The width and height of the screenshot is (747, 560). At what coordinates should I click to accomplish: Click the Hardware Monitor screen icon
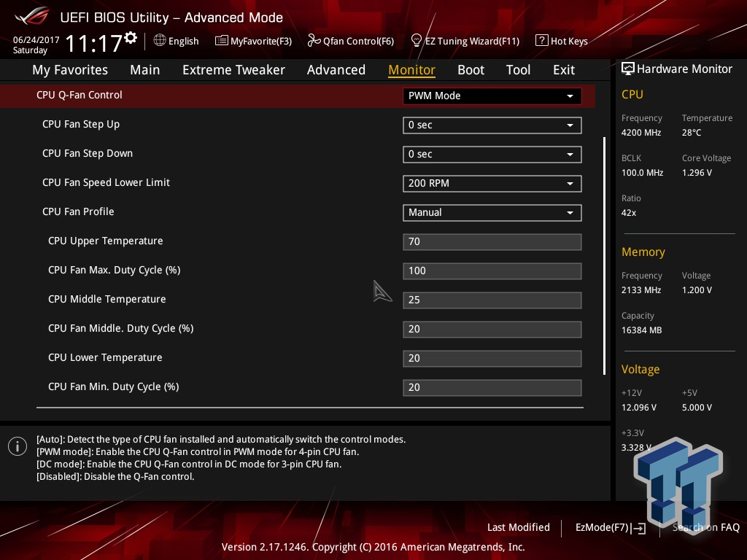628,69
